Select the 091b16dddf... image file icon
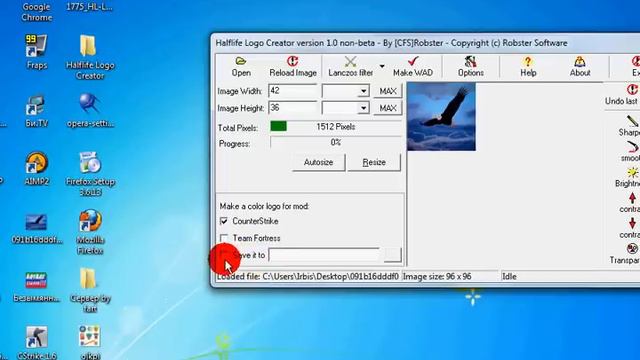640x360 pixels. (36, 229)
